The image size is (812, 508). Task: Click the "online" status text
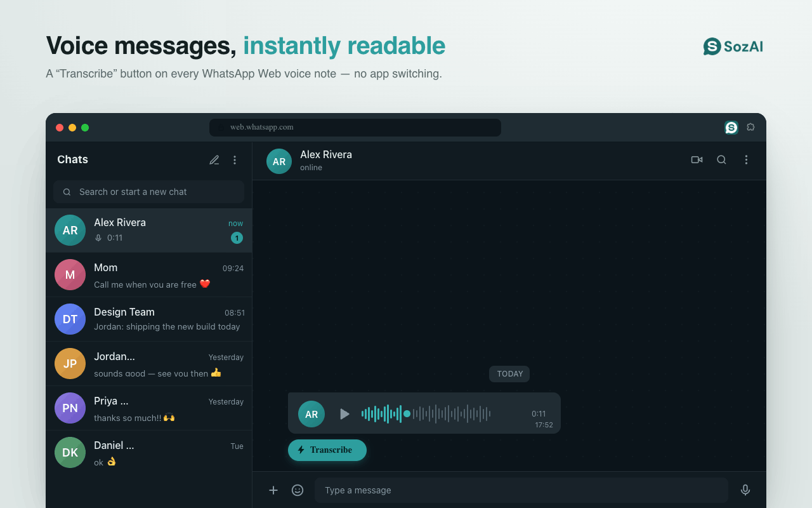311,168
